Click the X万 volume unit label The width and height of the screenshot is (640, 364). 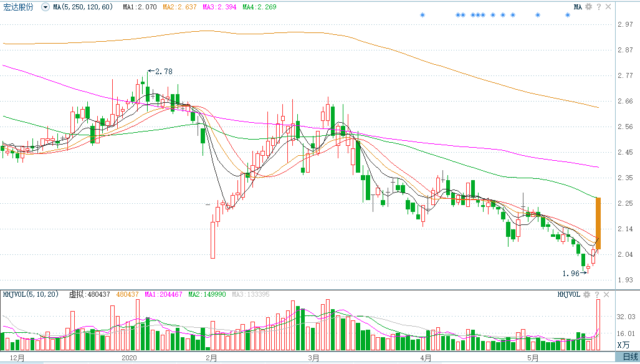click(623, 345)
